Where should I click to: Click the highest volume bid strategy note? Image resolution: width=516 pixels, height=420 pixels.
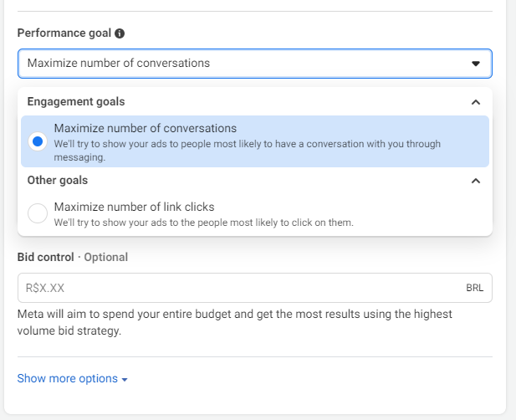[x=235, y=322]
